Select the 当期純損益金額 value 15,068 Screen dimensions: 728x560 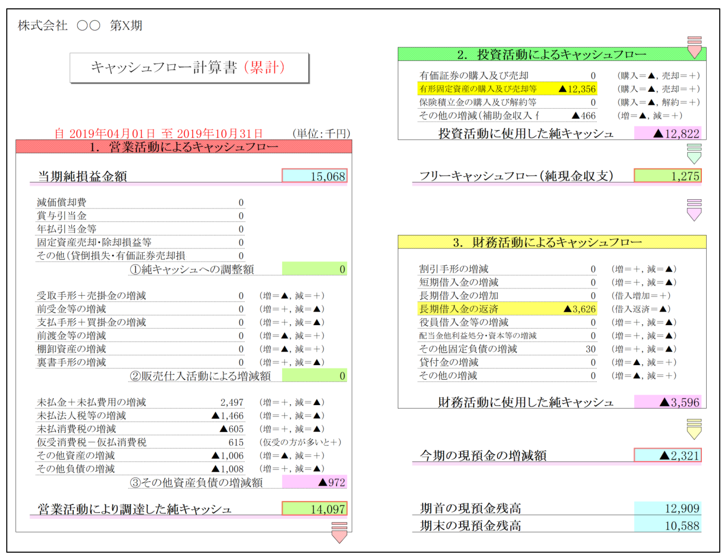tap(314, 176)
